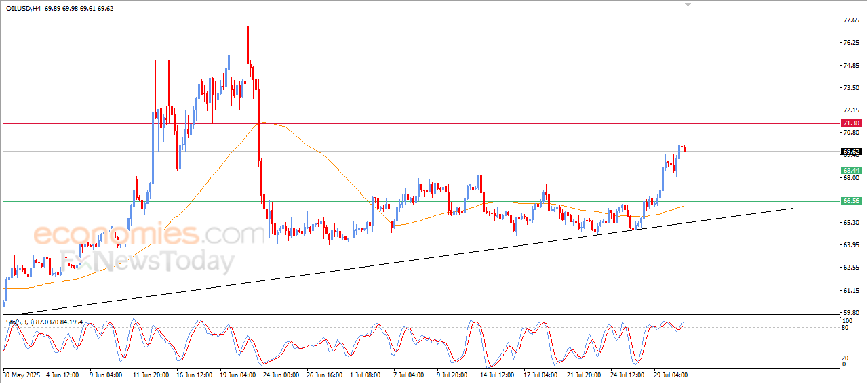This screenshot has height=384, width=868.
Task: Click the 30 May 2025 date label
Action: click(20, 374)
